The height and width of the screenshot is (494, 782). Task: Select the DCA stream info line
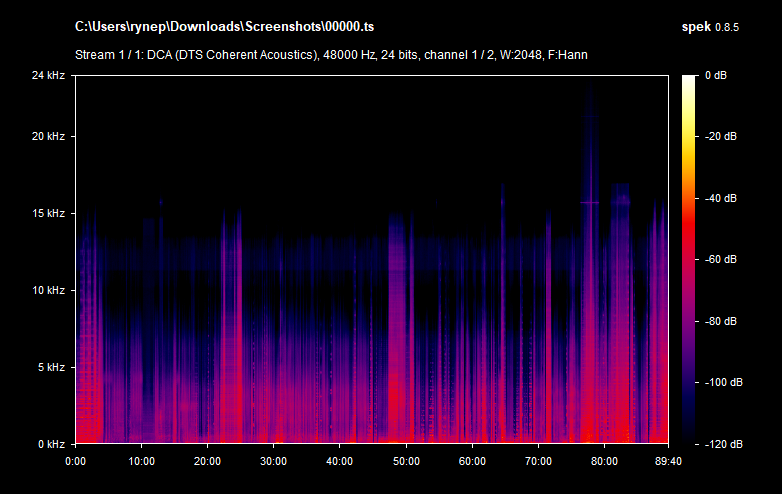pos(331,54)
